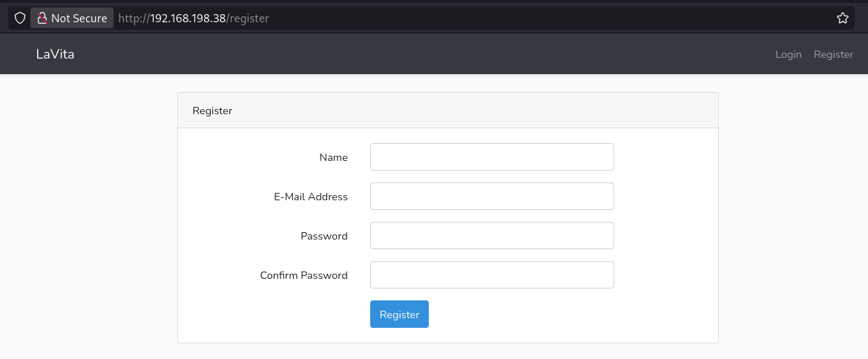Screen dimensions: 868x359
Task: Click the E-Mail Address label
Action: (311, 197)
